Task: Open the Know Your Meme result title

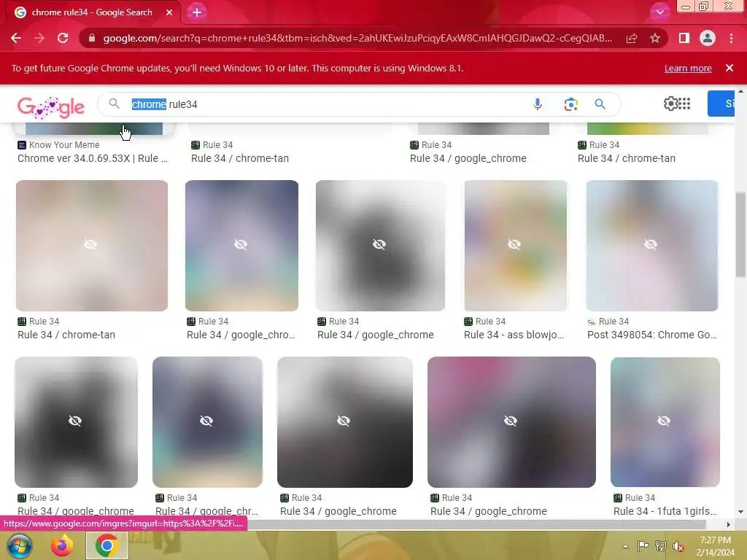Action: 93,158
